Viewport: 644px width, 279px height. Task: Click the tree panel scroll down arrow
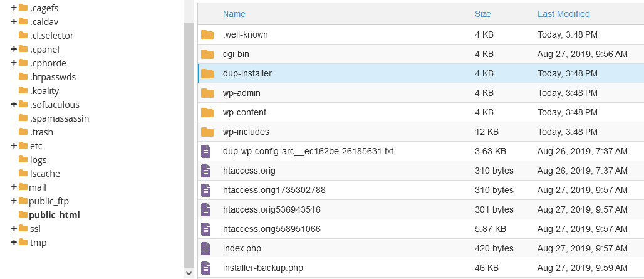pyautogui.click(x=189, y=273)
